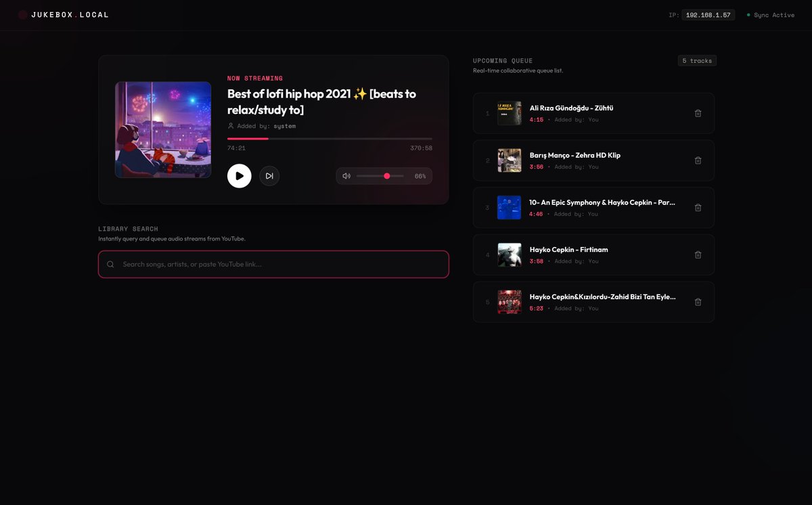Viewport: 812px width, 505px height.
Task: Remove Hayko Cepkin - Fırtınam from queue
Action: pyautogui.click(x=698, y=255)
